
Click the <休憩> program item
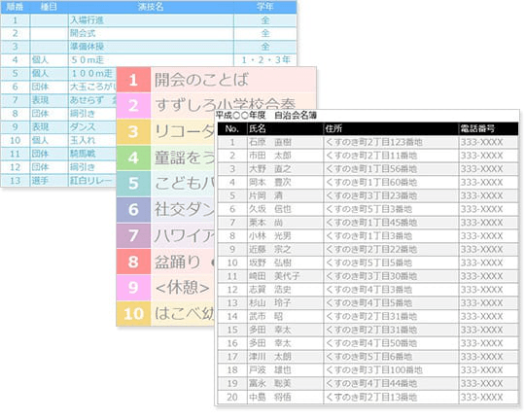(183, 288)
